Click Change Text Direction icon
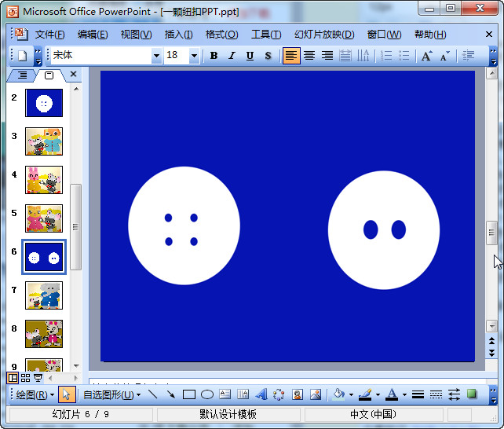The height and width of the screenshot is (429, 504). pos(363,56)
